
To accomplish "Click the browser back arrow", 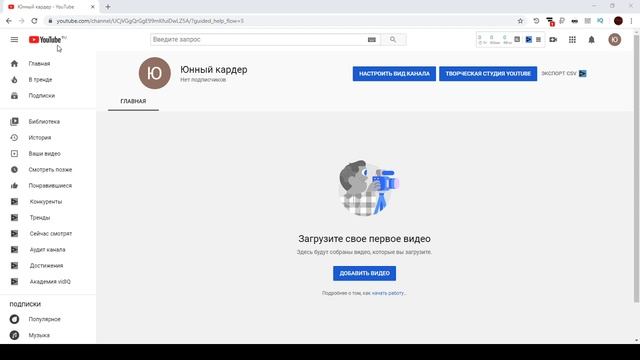I will click(x=9, y=21).
